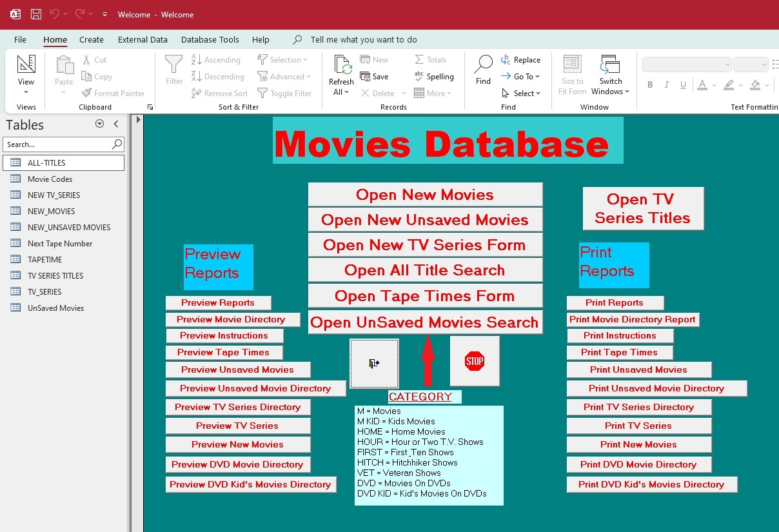Click the Paste clipboard icon

tap(64, 65)
